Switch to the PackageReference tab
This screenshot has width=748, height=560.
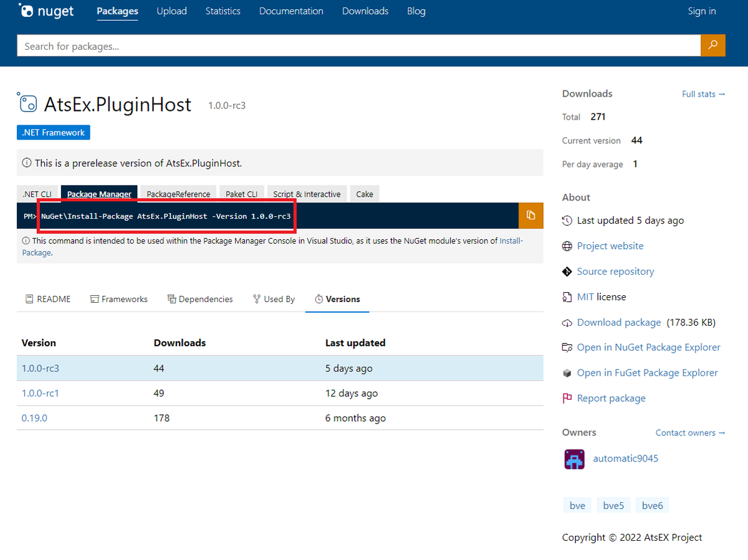click(178, 194)
